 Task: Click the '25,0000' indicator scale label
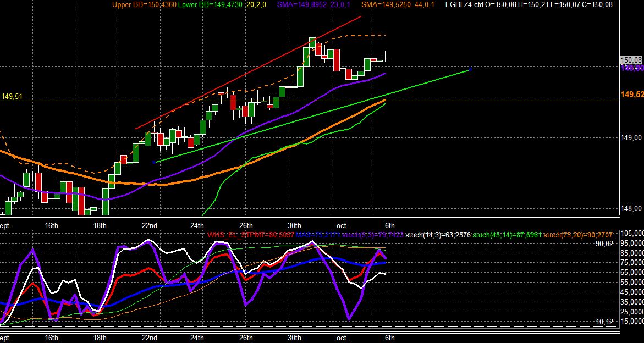pyautogui.click(x=632, y=312)
